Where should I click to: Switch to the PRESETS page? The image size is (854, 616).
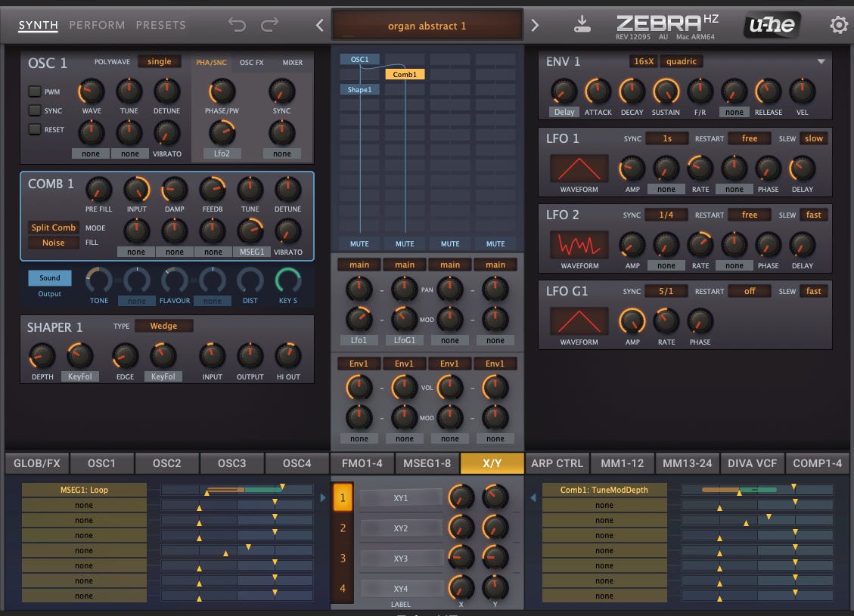coord(160,25)
